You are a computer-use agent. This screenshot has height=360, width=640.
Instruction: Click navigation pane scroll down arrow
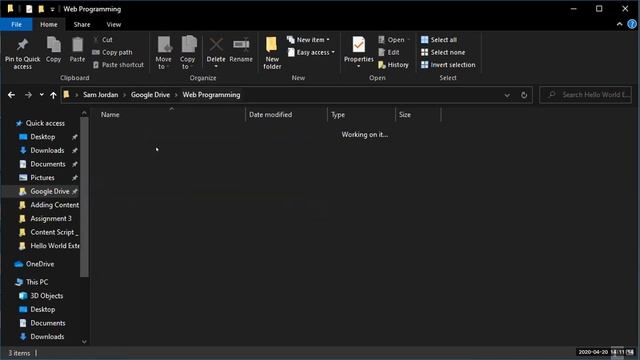(84, 342)
